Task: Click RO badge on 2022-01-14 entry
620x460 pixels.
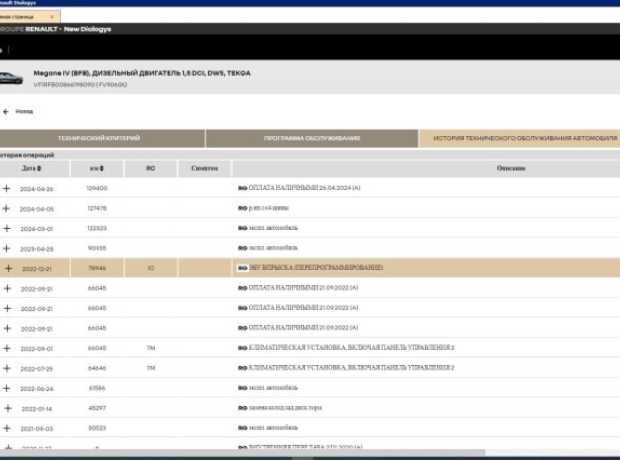Action: [242, 408]
